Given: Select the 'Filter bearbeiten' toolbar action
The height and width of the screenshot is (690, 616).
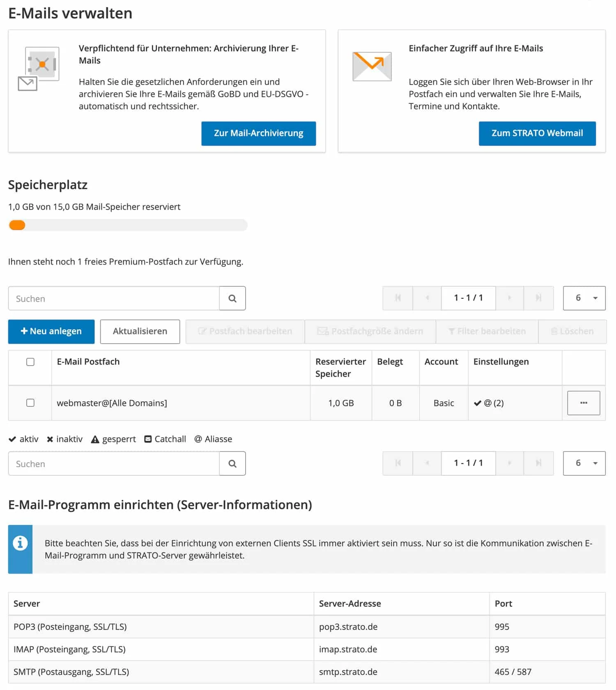Looking at the screenshot, I should coord(487,331).
